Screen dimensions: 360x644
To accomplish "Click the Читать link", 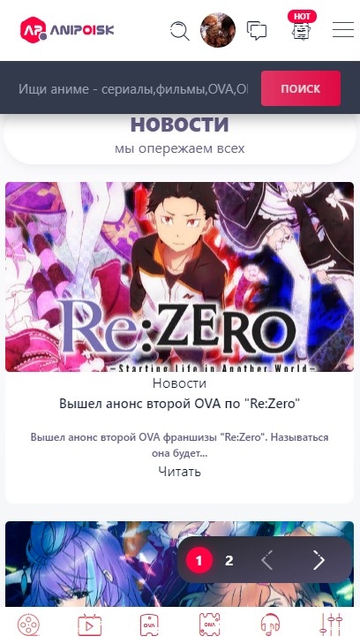I will [x=180, y=472].
